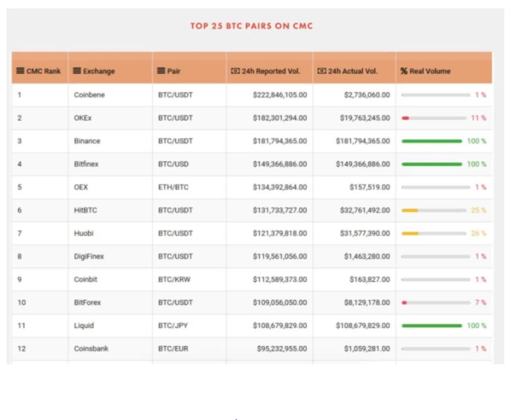The height and width of the screenshot is (420, 506).
Task: Click HitBTC's 25% yellow volume bar
Action: tap(434, 210)
